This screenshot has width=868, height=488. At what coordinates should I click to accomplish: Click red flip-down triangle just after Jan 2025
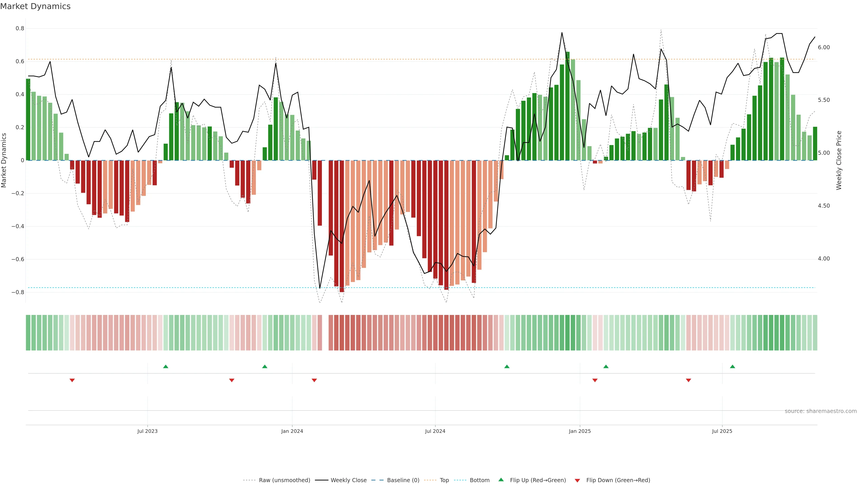click(x=595, y=380)
